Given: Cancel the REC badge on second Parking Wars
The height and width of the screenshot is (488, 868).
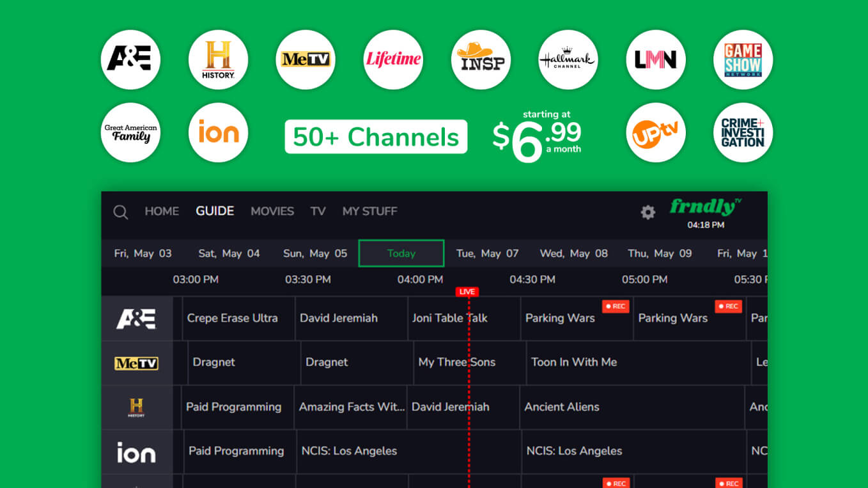Looking at the screenshot, I should 728,306.
